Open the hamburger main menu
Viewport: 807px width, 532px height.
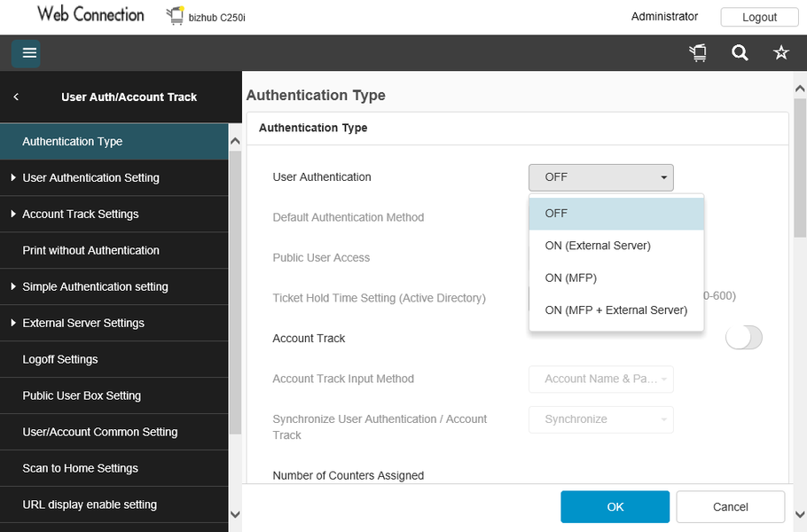point(29,53)
